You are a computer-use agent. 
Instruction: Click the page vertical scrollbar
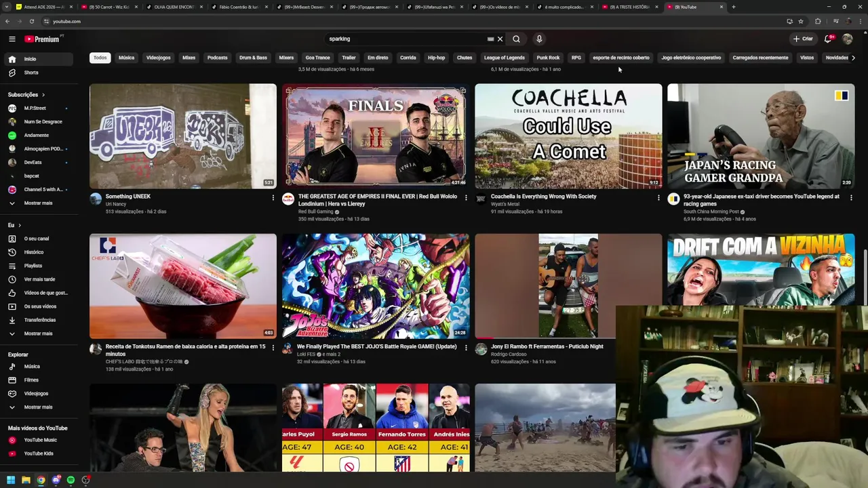(x=865, y=278)
